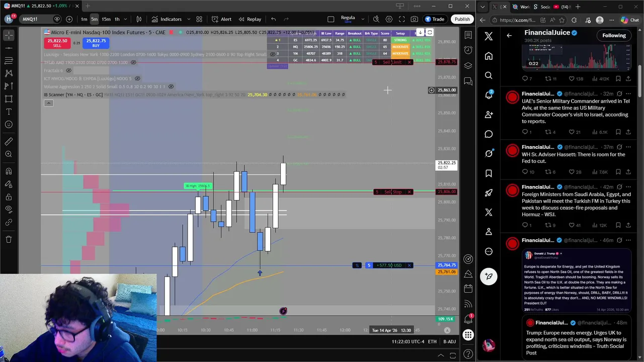This screenshot has height=362, width=644.
Task: Click the X compose post button
Action: click(489, 276)
